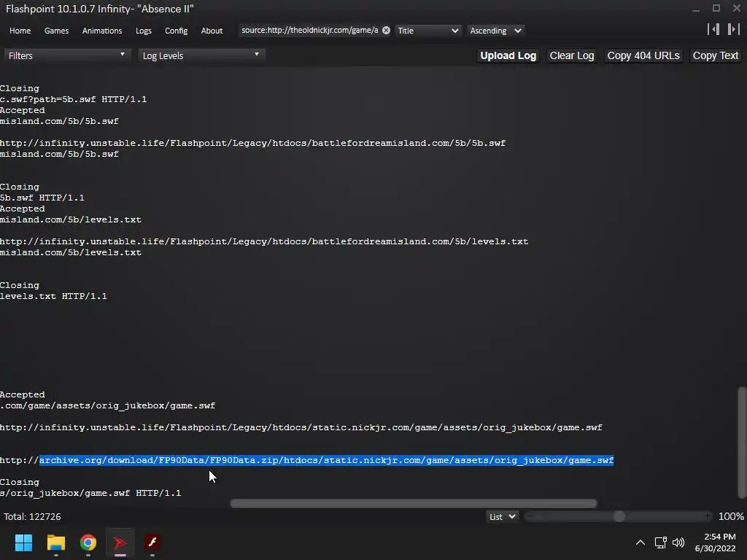Viewport: 747px width, 560px height.
Task: Go to Home tab
Action: click(x=20, y=31)
